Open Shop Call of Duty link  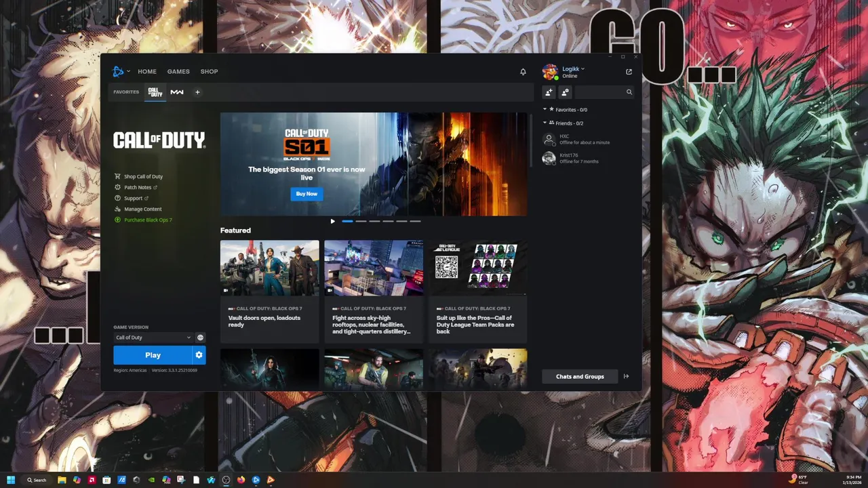[x=143, y=176]
